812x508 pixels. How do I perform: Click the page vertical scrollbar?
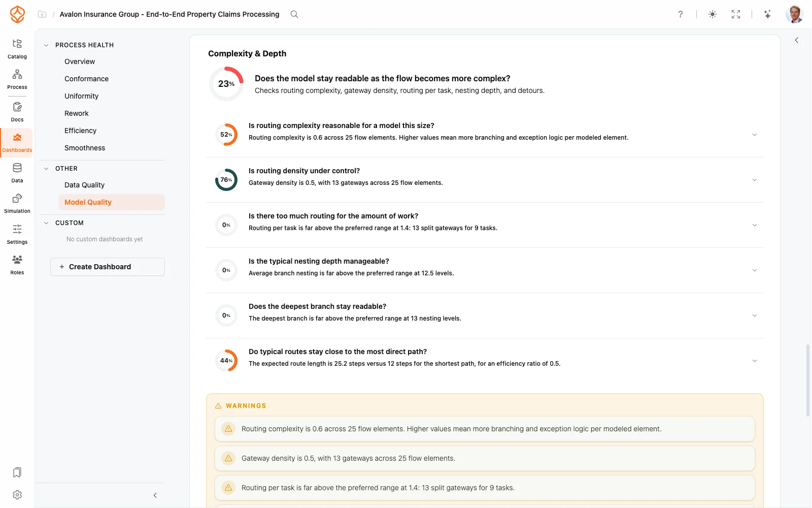pyautogui.click(x=808, y=380)
